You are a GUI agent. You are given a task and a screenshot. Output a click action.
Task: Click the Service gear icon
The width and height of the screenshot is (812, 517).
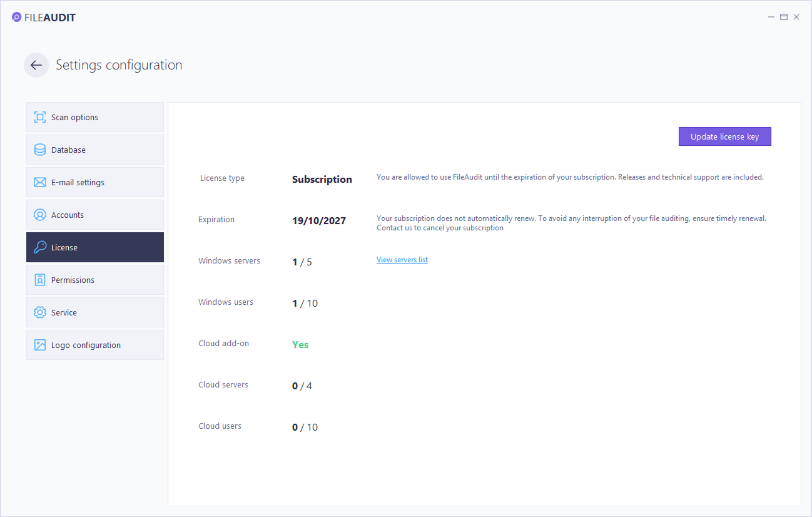tap(40, 312)
